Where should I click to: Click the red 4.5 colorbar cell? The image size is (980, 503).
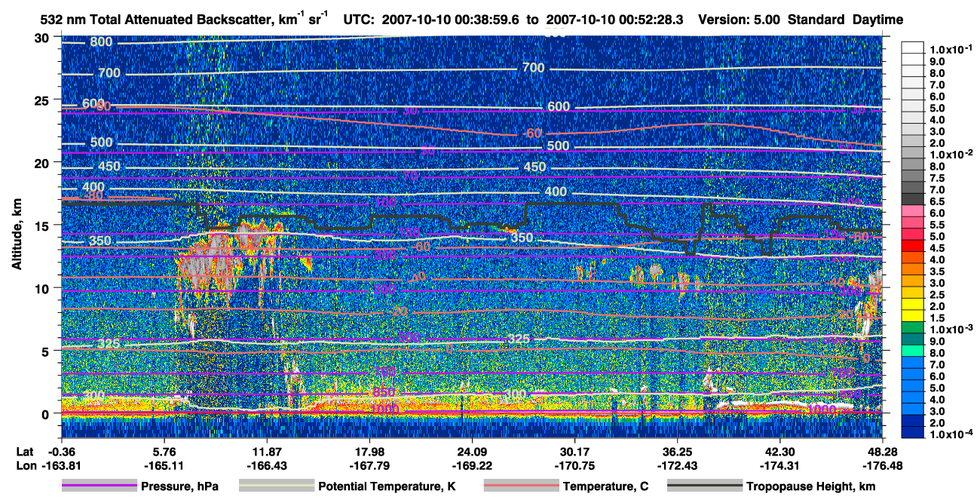click(913, 247)
